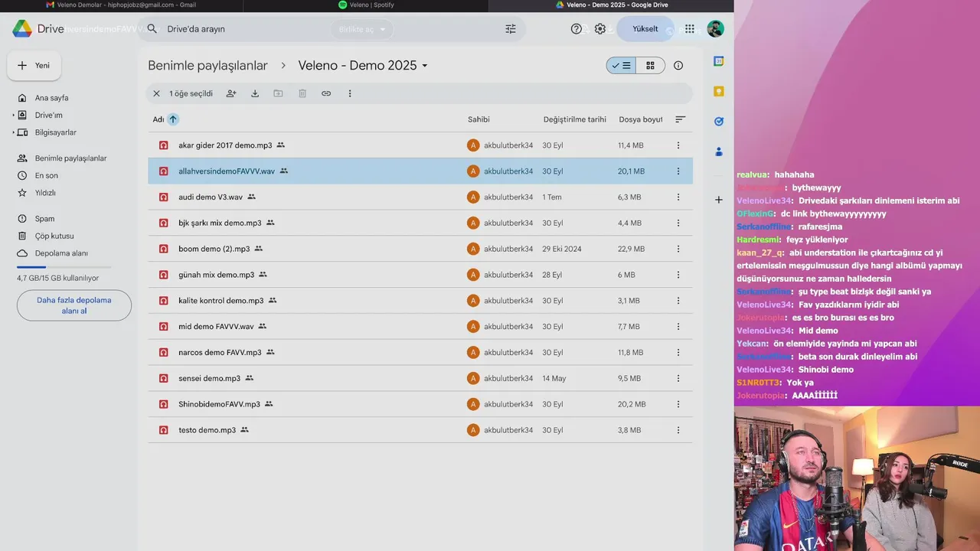The width and height of the screenshot is (980, 551).
Task: Open more options for boom demo (2).mp3
Action: (x=678, y=249)
